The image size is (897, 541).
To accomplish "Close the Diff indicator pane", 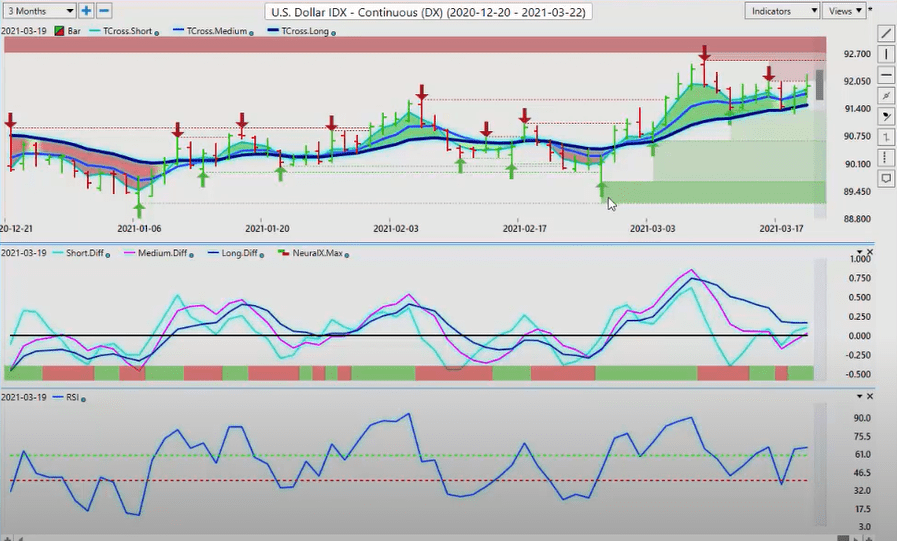I will [870, 252].
